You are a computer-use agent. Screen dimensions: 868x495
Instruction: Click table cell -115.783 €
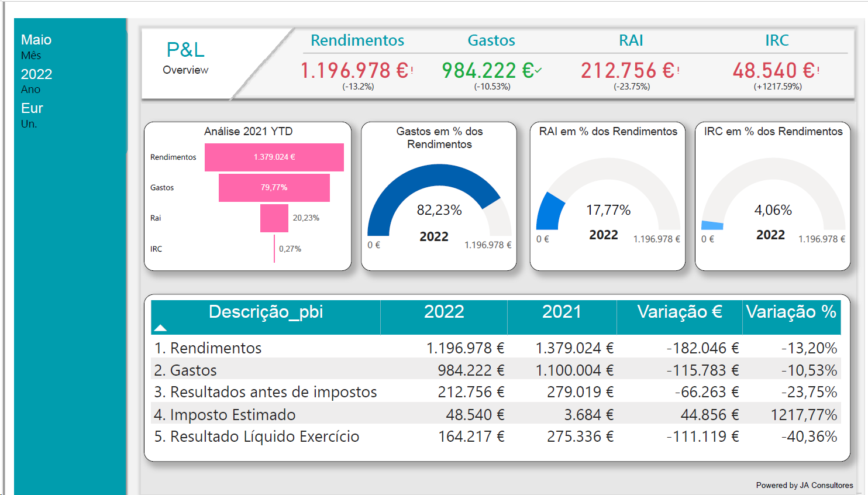click(702, 370)
